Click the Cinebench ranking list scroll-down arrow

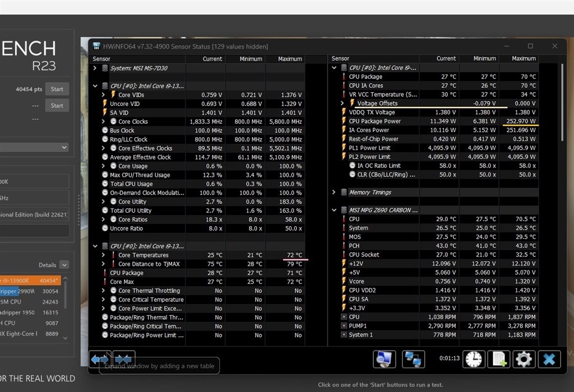click(66, 338)
